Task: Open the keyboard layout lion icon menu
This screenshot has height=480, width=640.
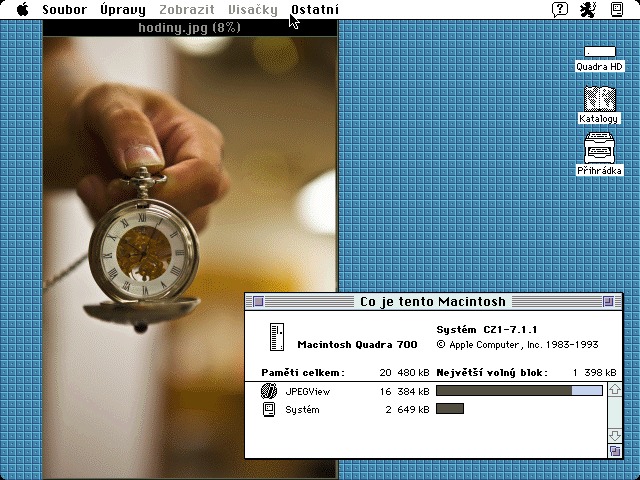Action: click(x=589, y=10)
